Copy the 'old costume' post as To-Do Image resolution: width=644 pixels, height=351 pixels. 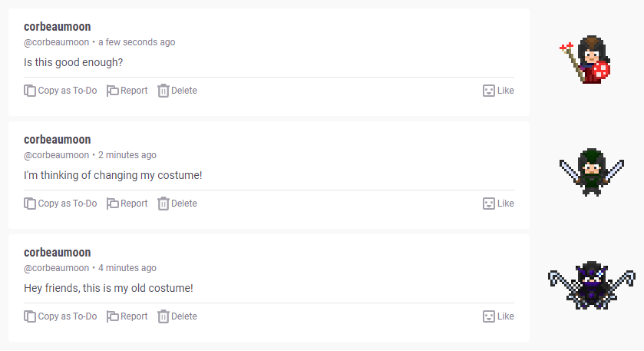click(61, 316)
